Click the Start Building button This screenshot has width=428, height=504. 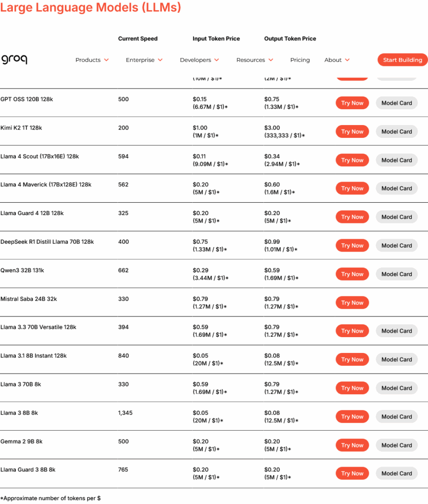402,60
